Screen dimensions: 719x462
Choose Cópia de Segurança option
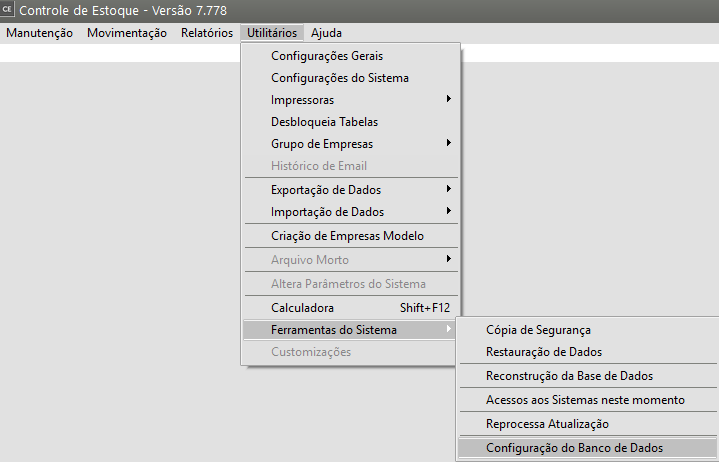point(538,330)
